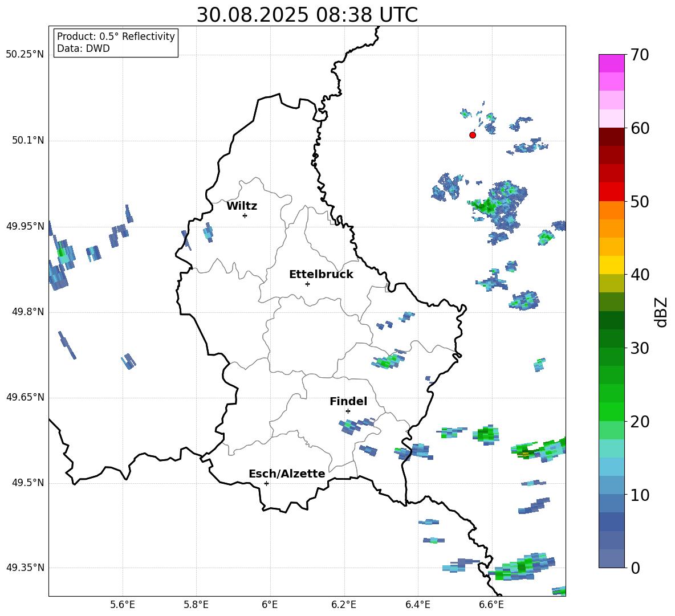This screenshot has width=675, height=616.
Task: Click the bright red colorbar swatch above 50
Action: pos(611,192)
